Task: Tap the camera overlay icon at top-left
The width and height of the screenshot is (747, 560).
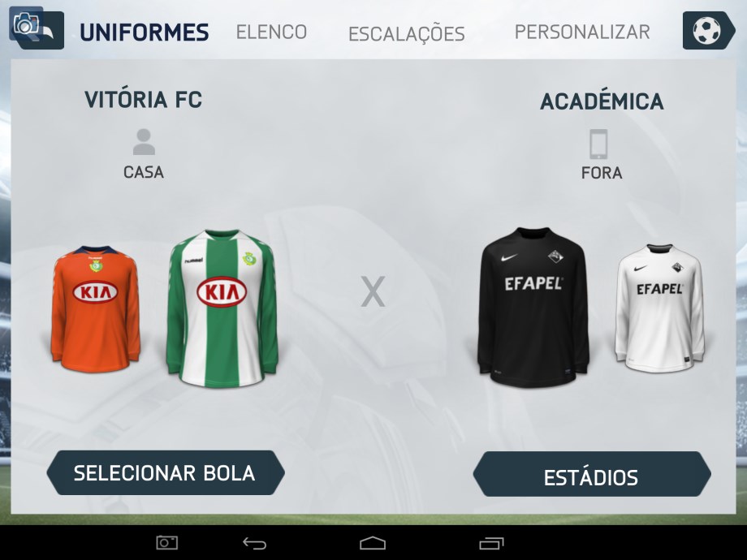Action: (x=26, y=24)
